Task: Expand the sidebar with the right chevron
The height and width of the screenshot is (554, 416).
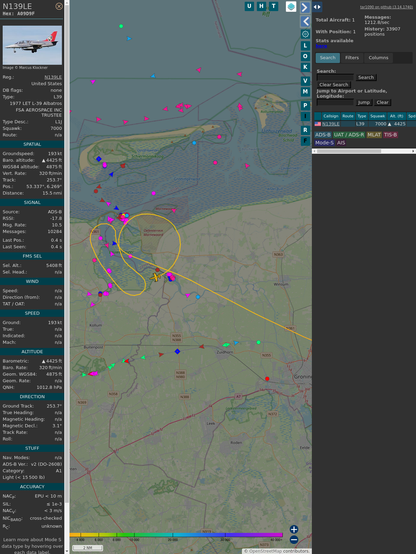Action: pos(305,7)
